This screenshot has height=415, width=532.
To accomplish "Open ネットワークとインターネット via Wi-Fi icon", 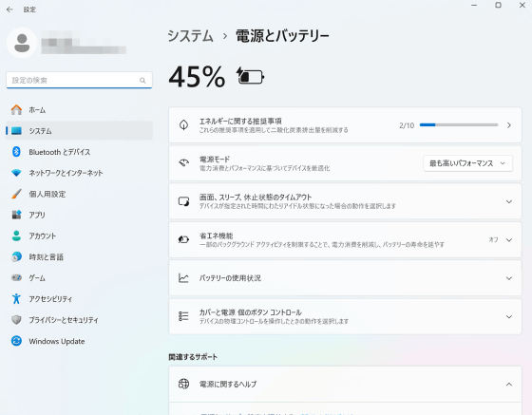I will tap(16, 173).
